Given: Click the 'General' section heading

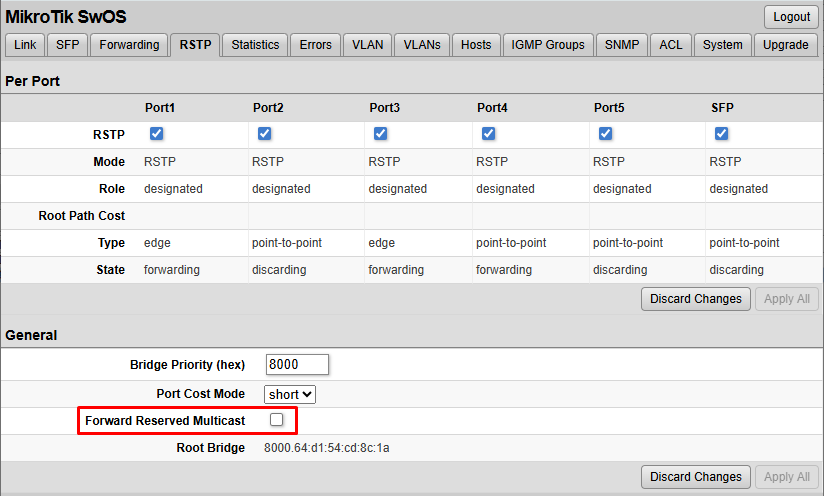Looking at the screenshot, I should 31,335.
